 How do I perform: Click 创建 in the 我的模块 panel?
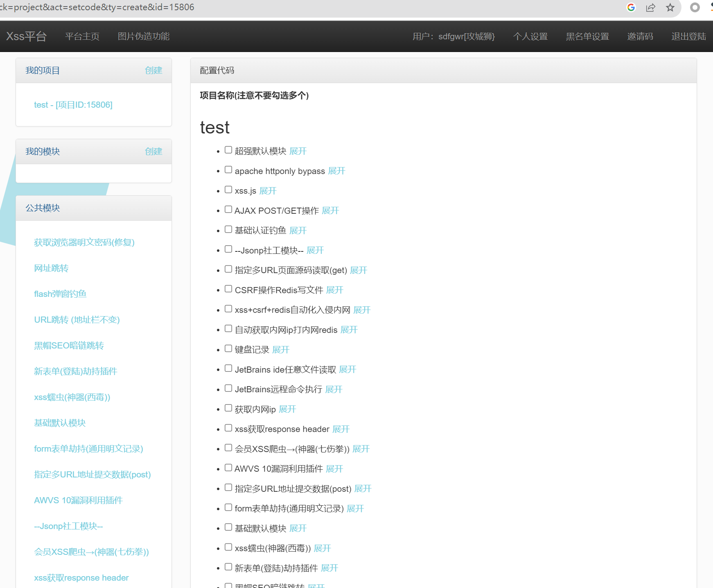pyautogui.click(x=153, y=152)
